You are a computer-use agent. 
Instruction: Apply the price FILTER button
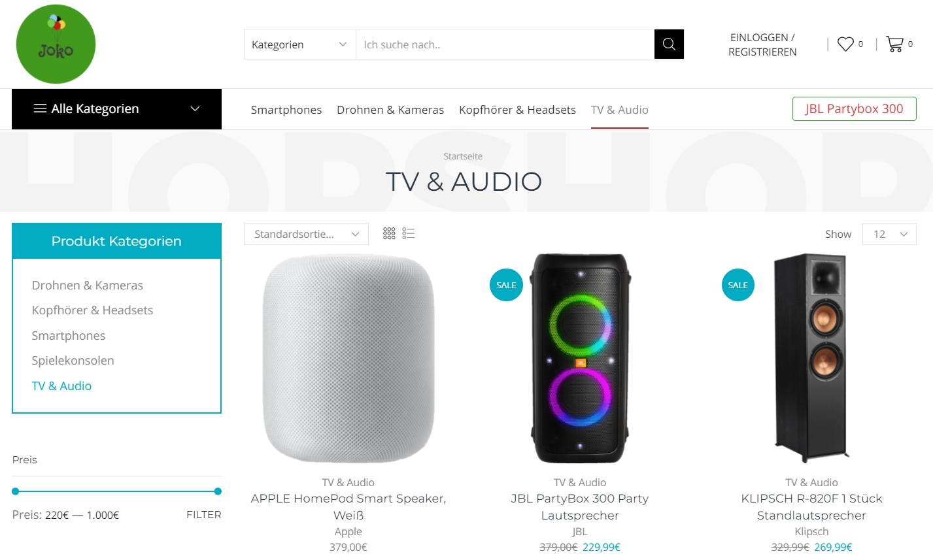(204, 515)
